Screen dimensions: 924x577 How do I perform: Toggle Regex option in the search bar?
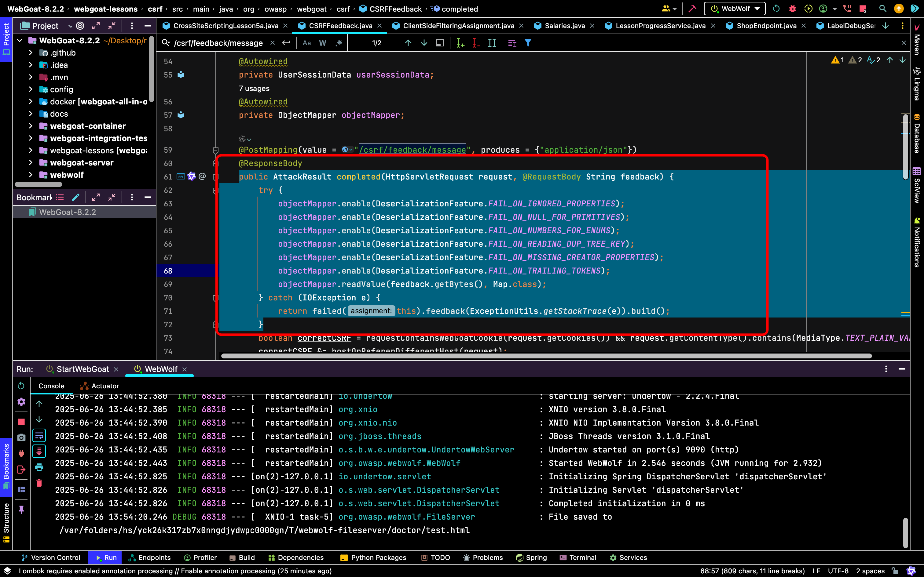pos(339,43)
